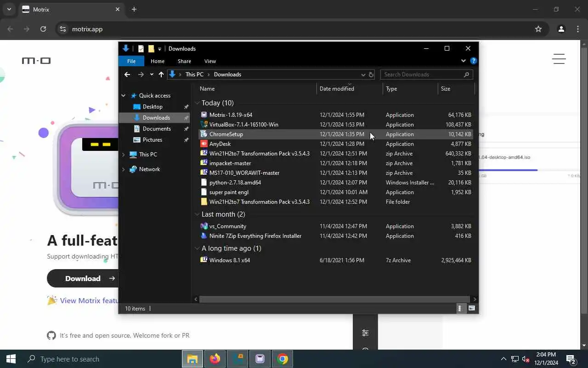Image resolution: width=588 pixels, height=368 pixels.
Task: Sort files by the Size column
Action: tap(456, 89)
